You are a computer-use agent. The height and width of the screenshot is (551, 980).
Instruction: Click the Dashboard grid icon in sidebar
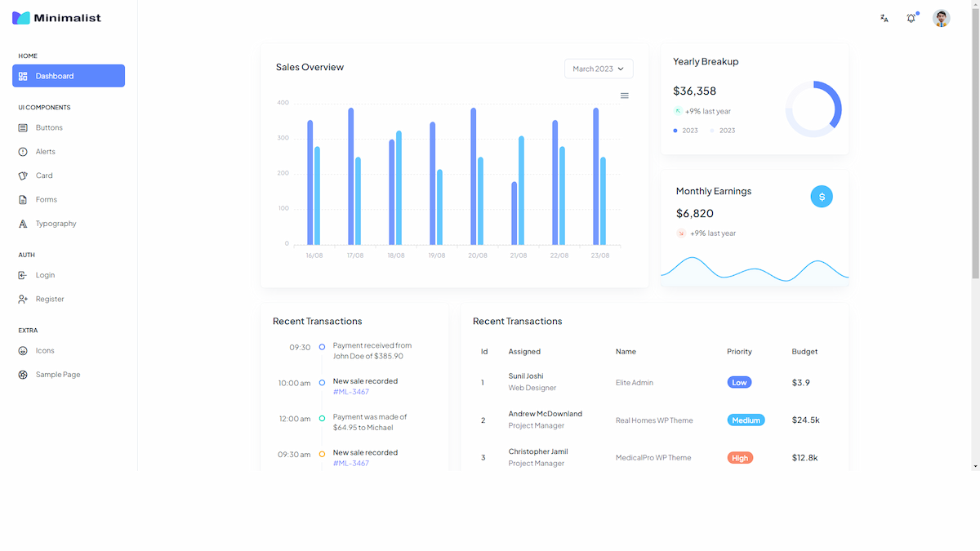23,76
